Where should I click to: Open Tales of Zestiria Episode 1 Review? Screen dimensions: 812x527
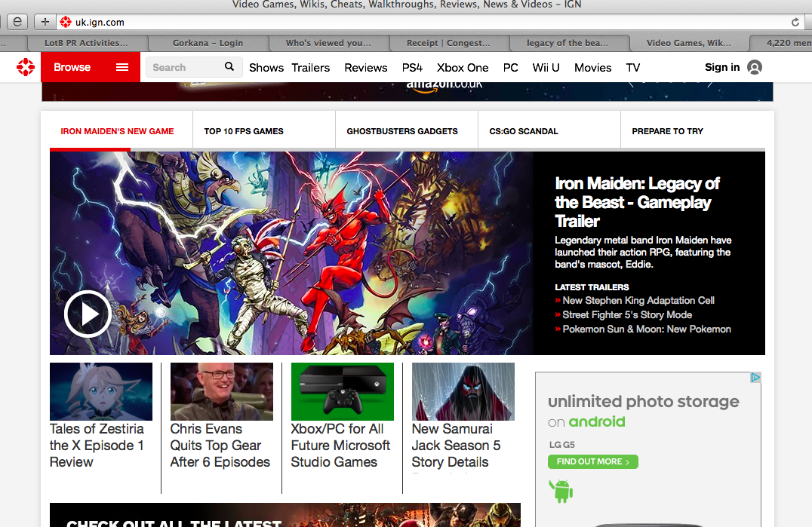[97, 446]
